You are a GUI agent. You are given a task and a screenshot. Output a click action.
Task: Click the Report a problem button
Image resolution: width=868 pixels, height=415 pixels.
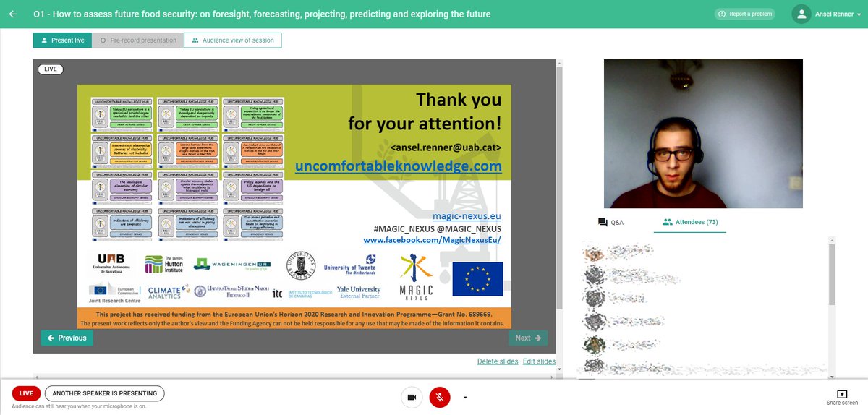[745, 14]
